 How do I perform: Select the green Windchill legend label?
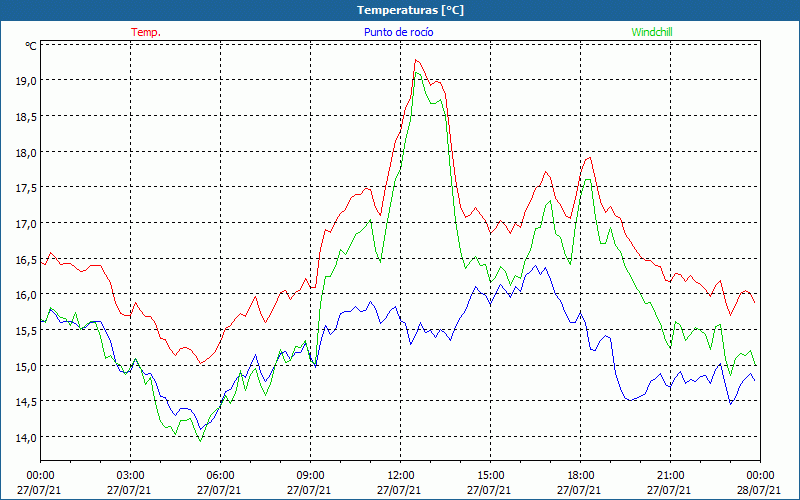click(x=652, y=32)
